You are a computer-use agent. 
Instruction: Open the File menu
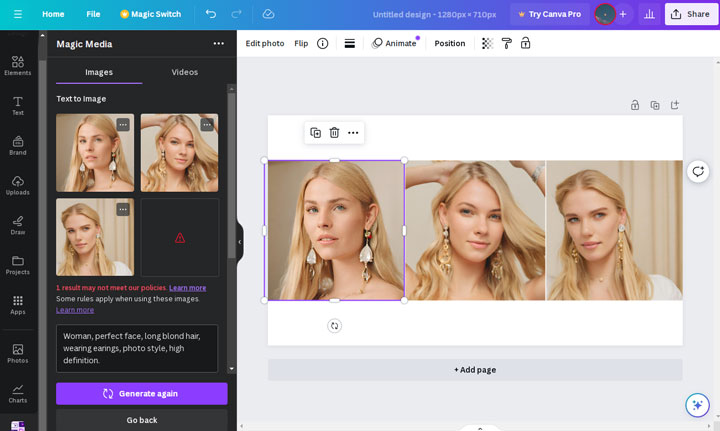tap(93, 14)
